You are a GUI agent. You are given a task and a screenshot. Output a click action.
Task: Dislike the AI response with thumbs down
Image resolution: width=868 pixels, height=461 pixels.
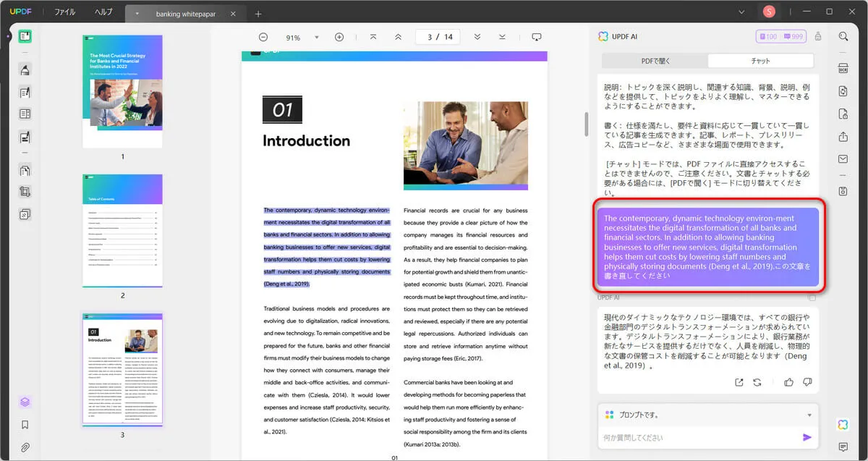pyautogui.click(x=807, y=382)
